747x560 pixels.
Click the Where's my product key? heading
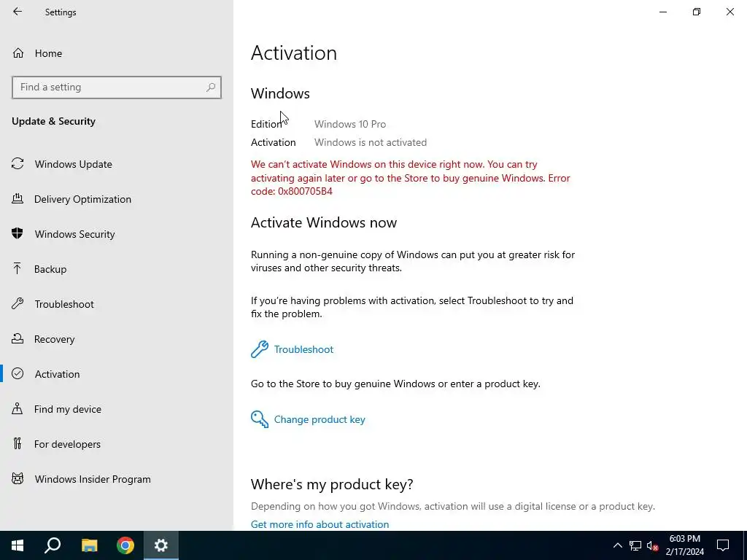[332, 484]
